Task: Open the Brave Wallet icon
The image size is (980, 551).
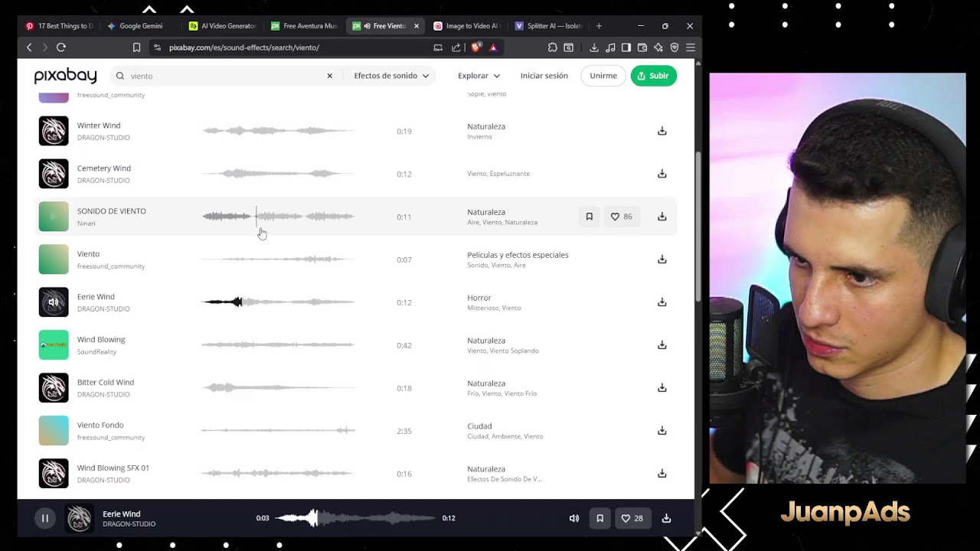Action: pyautogui.click(x=642, y=47)
